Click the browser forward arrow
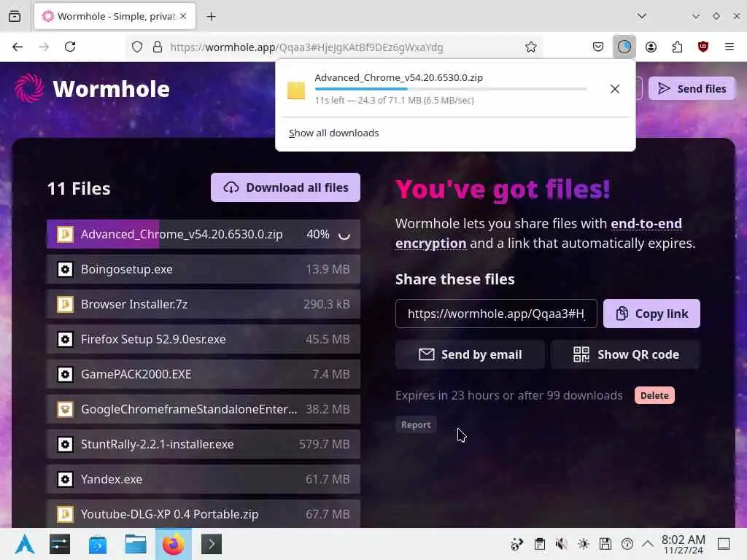This screenshot has width=747, height=560. point(44,47)
